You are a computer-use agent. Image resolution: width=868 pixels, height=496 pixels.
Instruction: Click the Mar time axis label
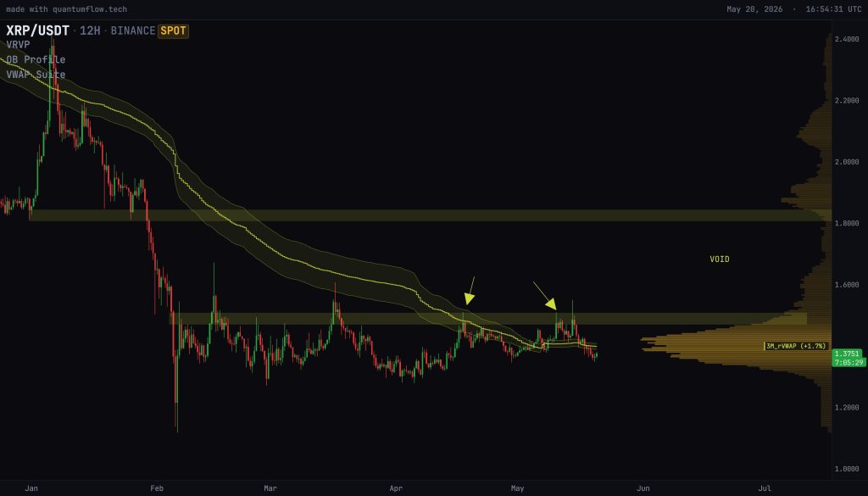270,488
